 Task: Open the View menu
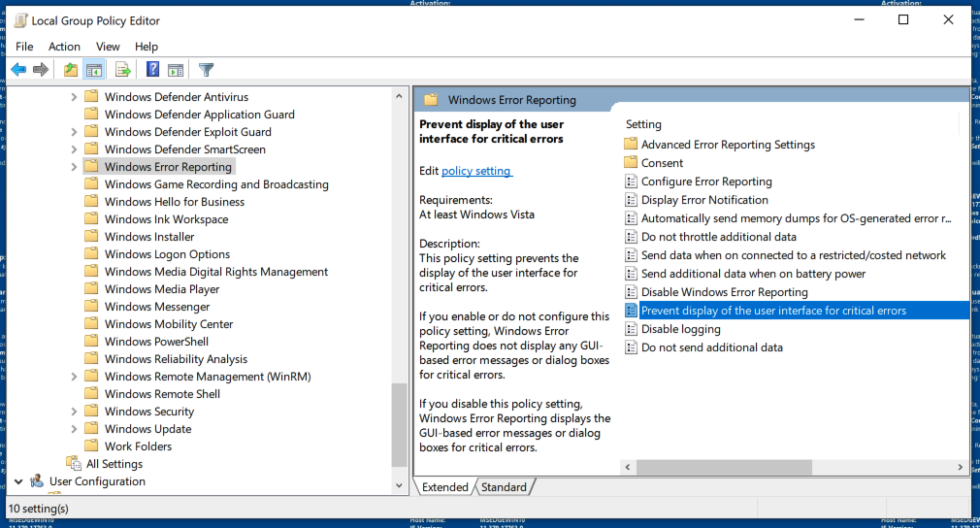pyautogui.click(x=108, y=47)
